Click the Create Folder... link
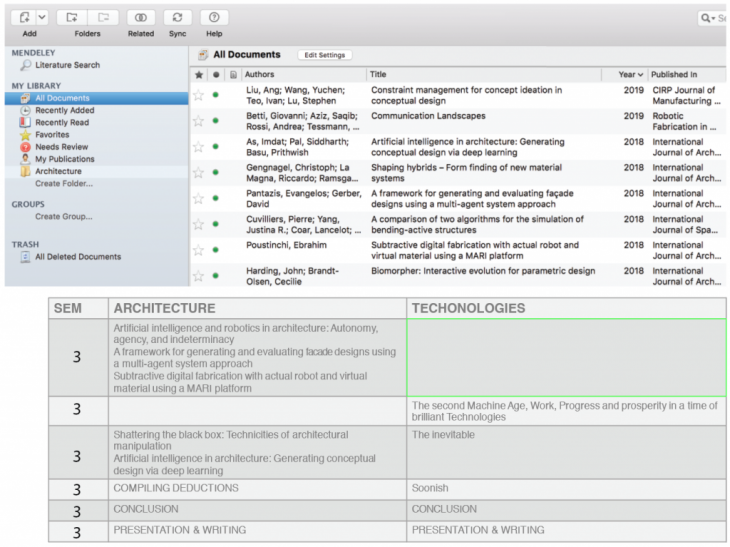 (64, 184)
